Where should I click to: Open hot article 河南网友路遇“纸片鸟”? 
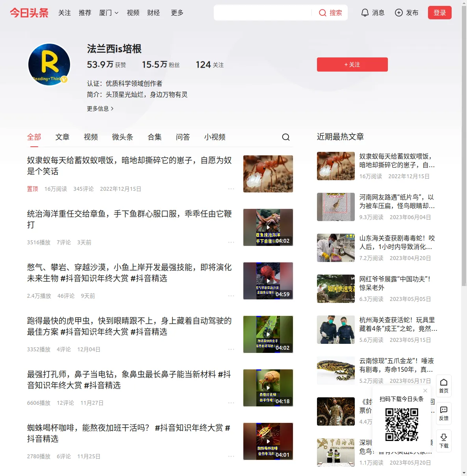397,201
